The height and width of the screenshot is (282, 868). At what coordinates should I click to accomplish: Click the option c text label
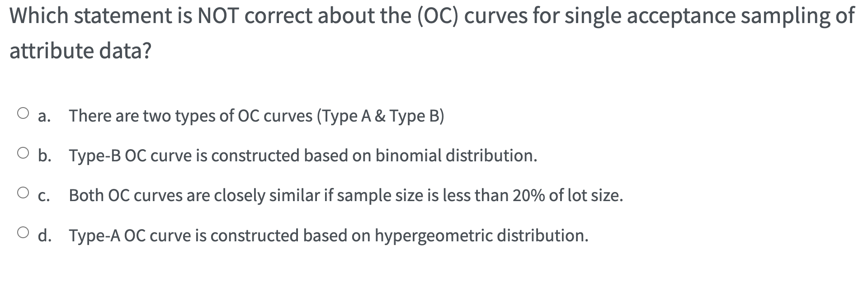(345, 195)
